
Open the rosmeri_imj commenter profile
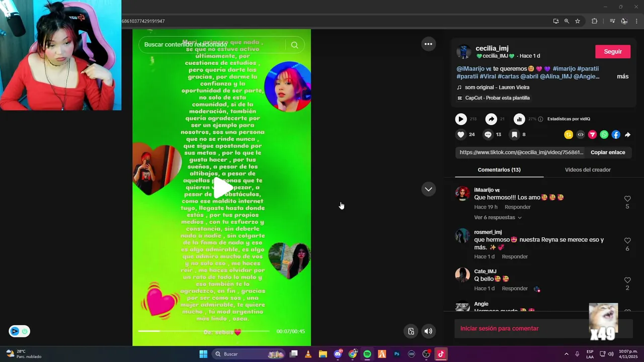488,232
